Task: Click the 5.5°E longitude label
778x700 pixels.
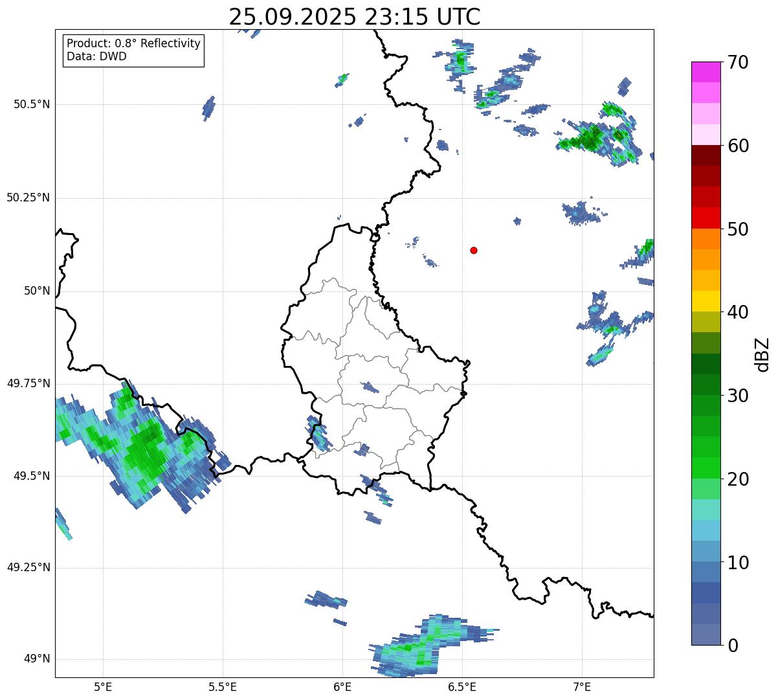Action: coord(223,686)
